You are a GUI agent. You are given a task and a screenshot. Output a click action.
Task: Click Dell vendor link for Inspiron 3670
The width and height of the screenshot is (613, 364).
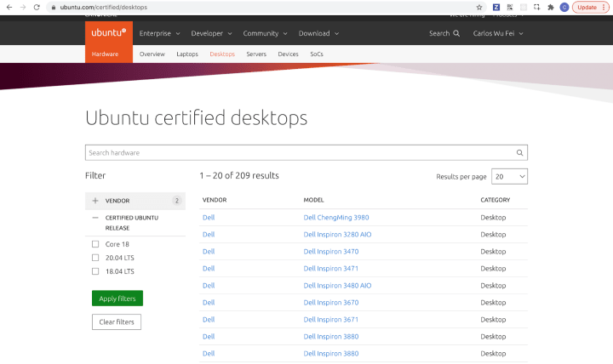209,302
